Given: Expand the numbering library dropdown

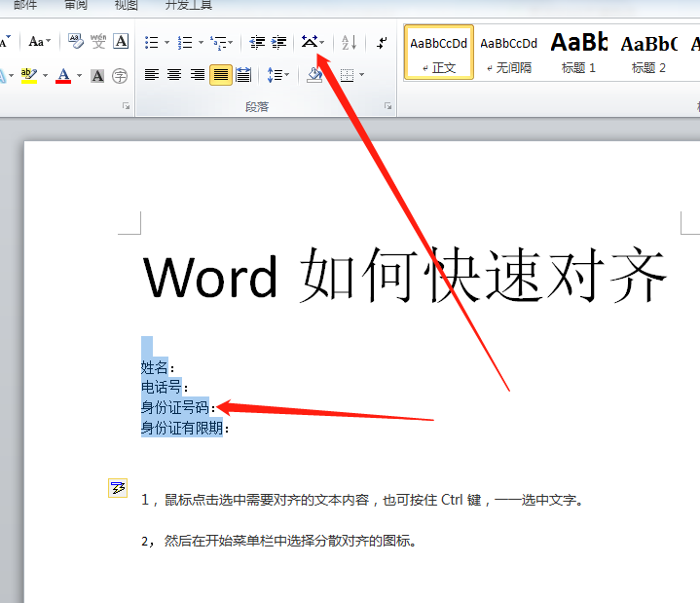Looking at the screenshot, I should [201, 43].
